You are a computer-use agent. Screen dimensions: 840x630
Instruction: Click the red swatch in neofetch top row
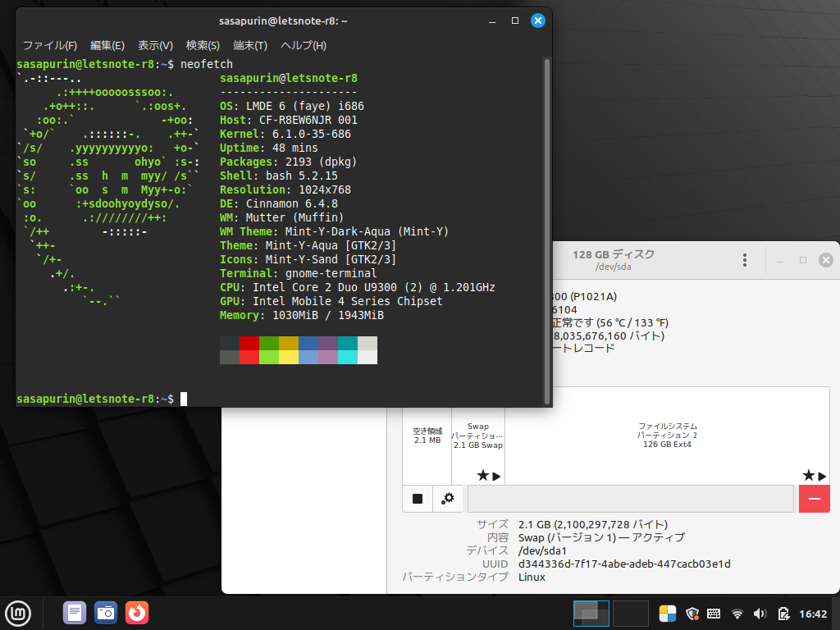(x=249, y=344)
